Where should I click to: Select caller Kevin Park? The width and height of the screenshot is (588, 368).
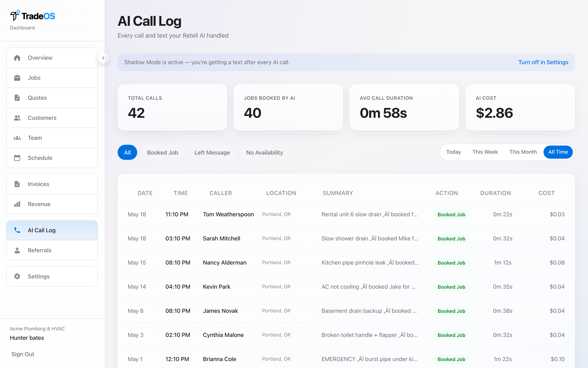[x=216, y=287]
